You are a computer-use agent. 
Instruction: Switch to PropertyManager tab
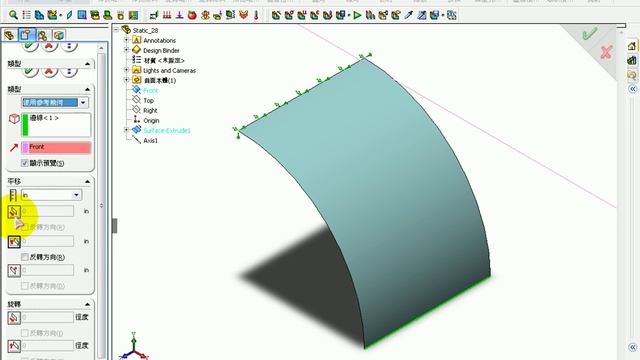(x=27, y=36)
